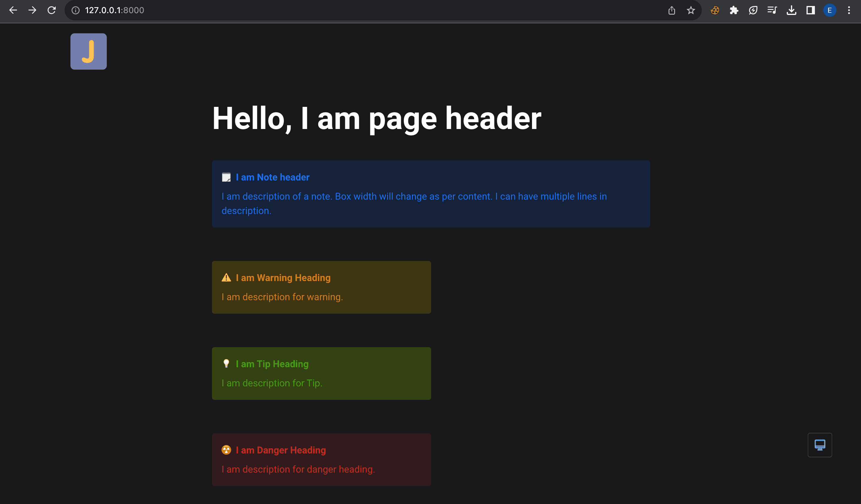Toggle the monitor theme switcher button
Viewport: 861px width, 504px height.
(x=819, y=444)
